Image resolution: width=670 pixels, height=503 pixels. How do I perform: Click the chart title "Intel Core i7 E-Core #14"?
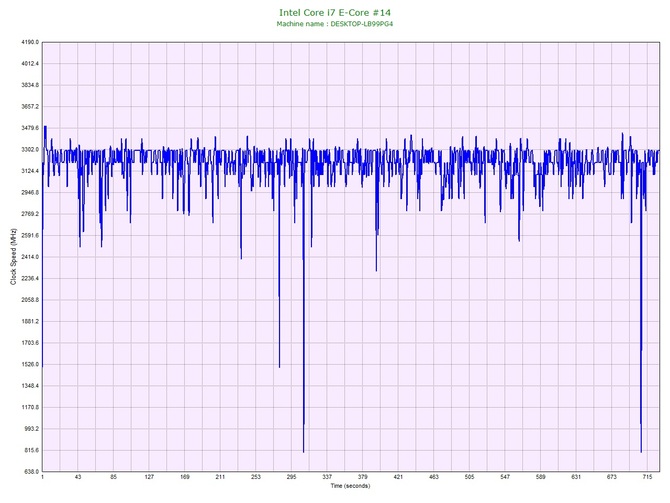pos(336,12)
